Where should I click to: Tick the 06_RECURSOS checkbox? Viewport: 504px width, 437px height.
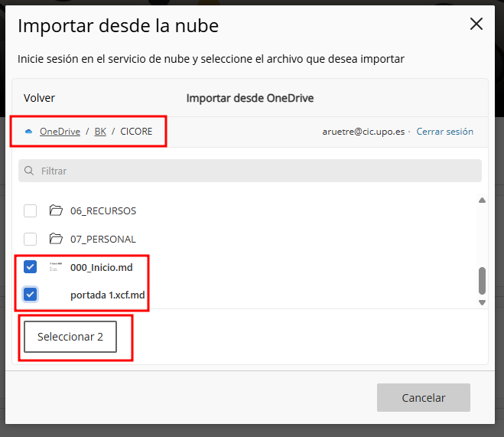click(31, 210)
